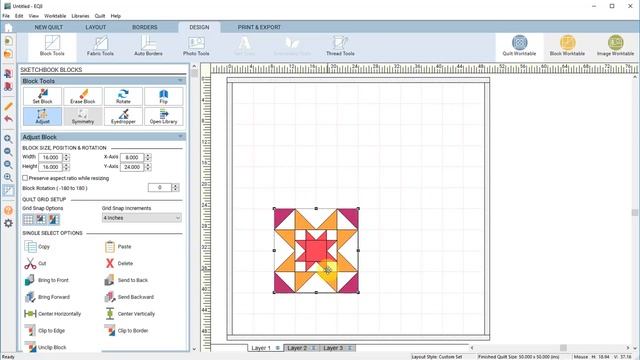Center block Horizontally
Screen dimensions: 640x360
[52, 313]
